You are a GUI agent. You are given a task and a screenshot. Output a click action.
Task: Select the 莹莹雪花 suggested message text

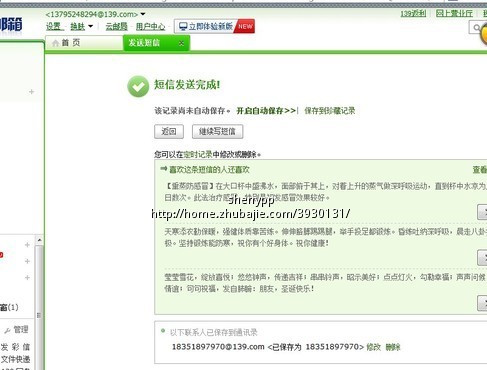(x=325, y=283)
